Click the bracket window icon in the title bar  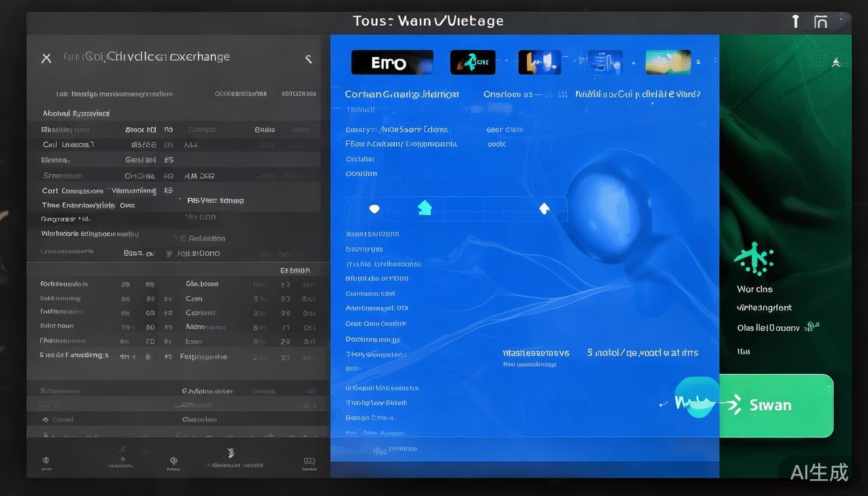pyautogui.click(x=821, y=22)
